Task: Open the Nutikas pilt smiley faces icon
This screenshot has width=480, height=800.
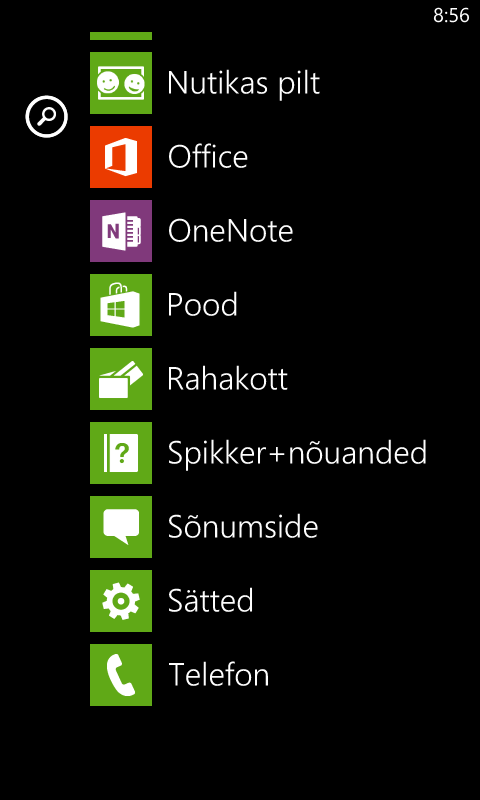Action: tap(121, 83)
